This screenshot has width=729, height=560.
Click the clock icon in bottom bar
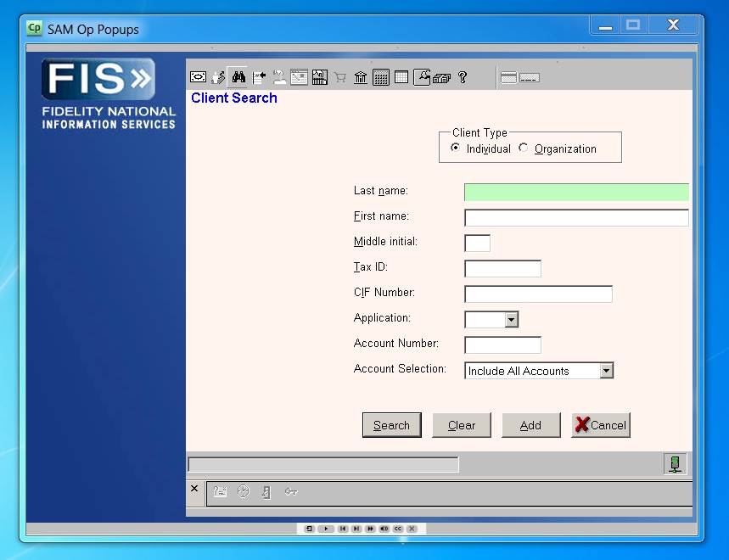(244, 491)
